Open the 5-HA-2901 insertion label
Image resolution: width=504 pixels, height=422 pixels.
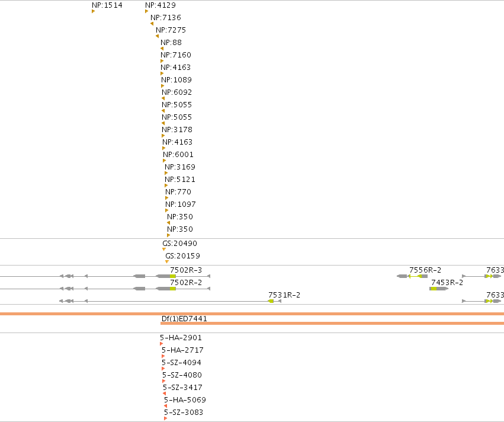coord(181,338)
